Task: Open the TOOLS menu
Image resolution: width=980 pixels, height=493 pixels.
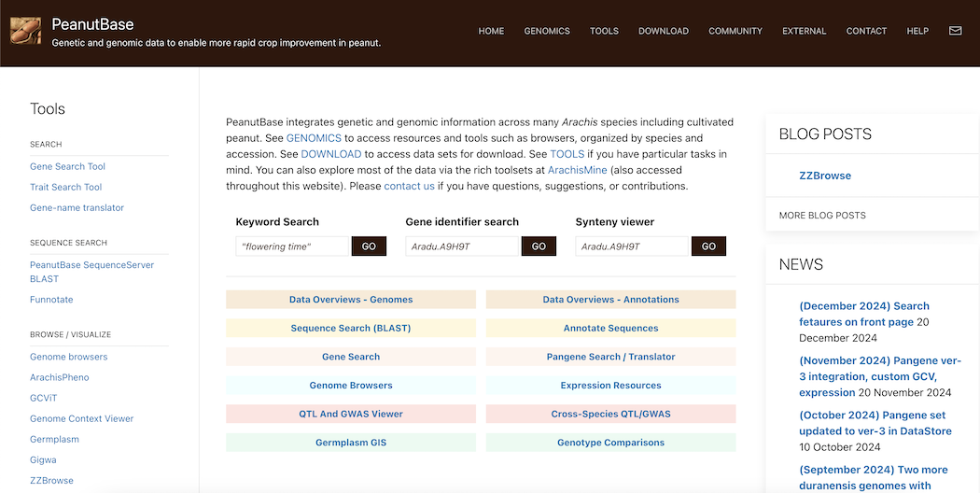Action: tap(605, 31)
